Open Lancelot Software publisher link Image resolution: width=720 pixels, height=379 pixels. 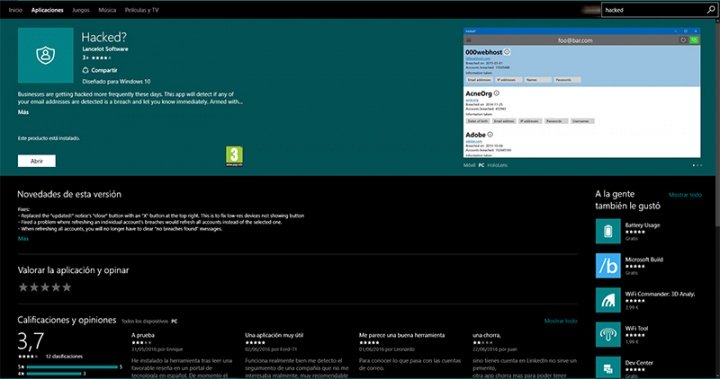tap(105, 49)
